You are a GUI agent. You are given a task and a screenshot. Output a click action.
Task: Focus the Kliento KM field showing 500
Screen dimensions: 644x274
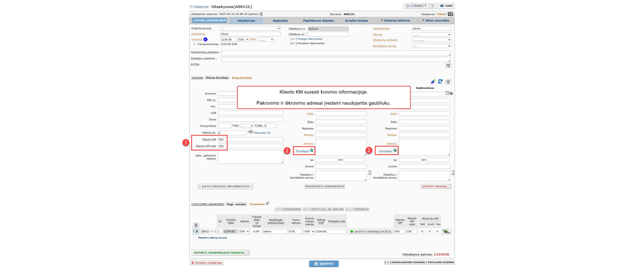click(250, 139)
